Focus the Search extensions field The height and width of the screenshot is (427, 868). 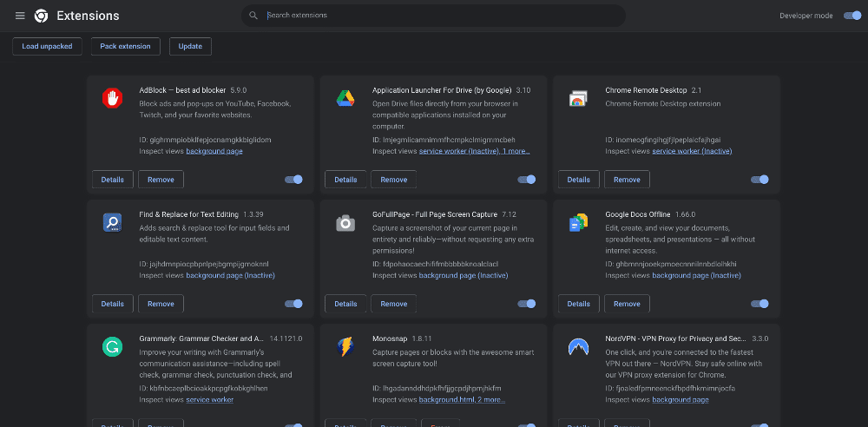pos(433,16)
